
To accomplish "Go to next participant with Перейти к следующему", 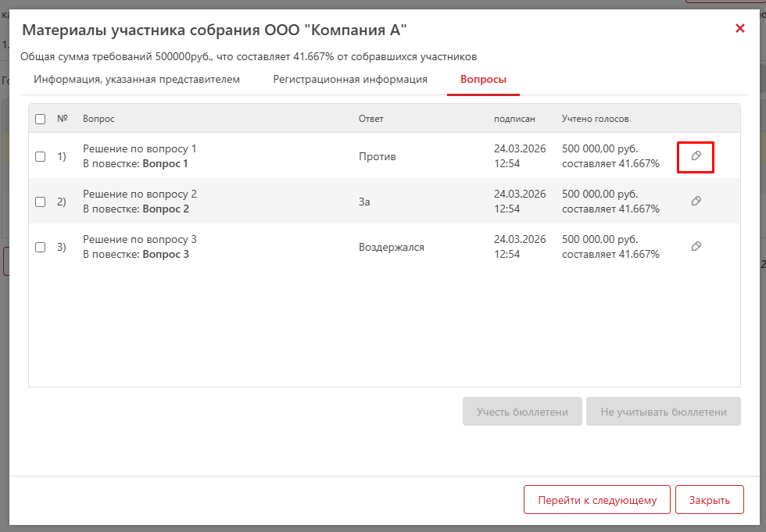I will [597, 500].
